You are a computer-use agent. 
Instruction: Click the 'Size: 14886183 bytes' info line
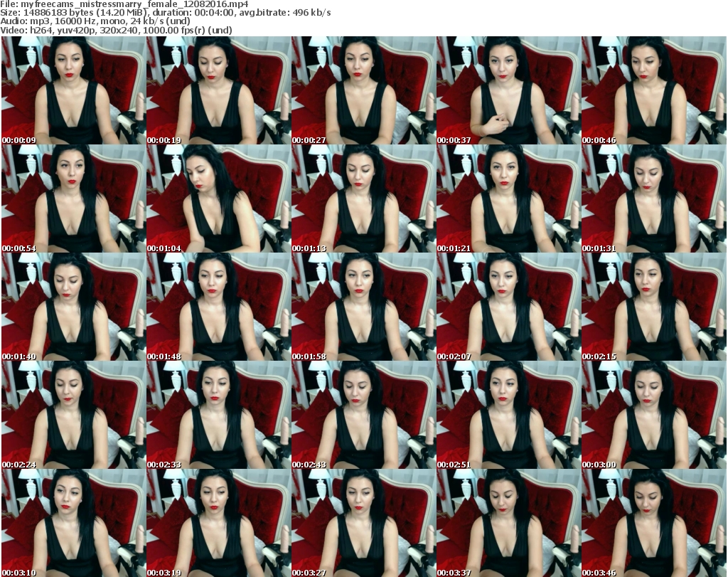click(x=165, y=13)
